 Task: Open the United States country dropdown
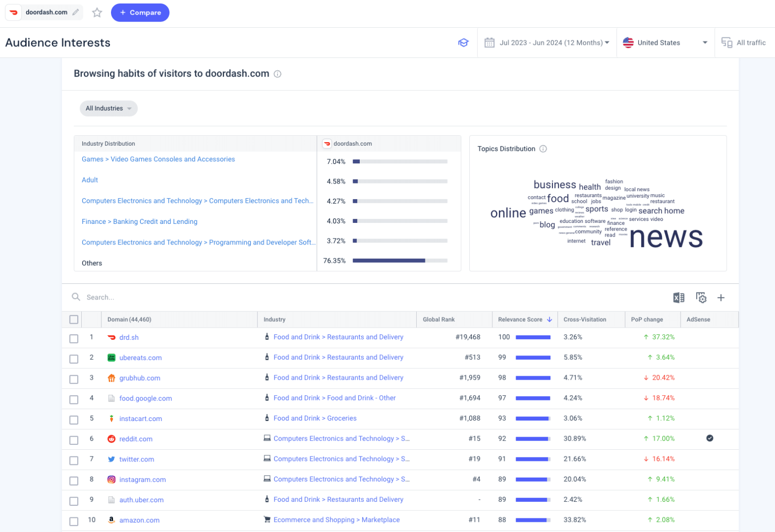pyautogui.click(x=666, y=42)
